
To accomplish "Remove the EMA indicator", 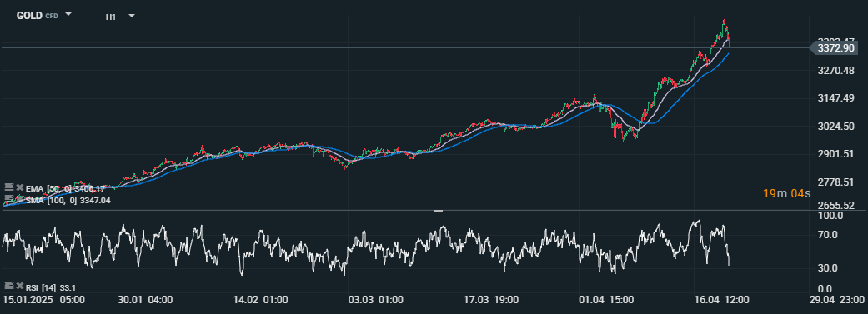I will coord(19,187).
